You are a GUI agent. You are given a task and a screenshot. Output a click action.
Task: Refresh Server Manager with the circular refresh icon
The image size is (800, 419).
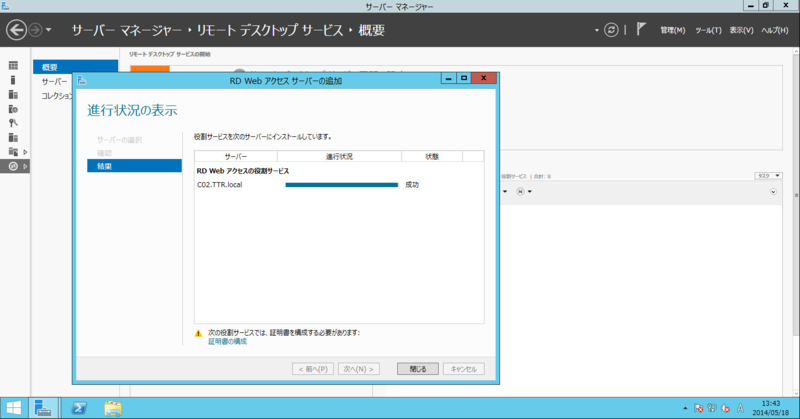(x=611, y=30)
